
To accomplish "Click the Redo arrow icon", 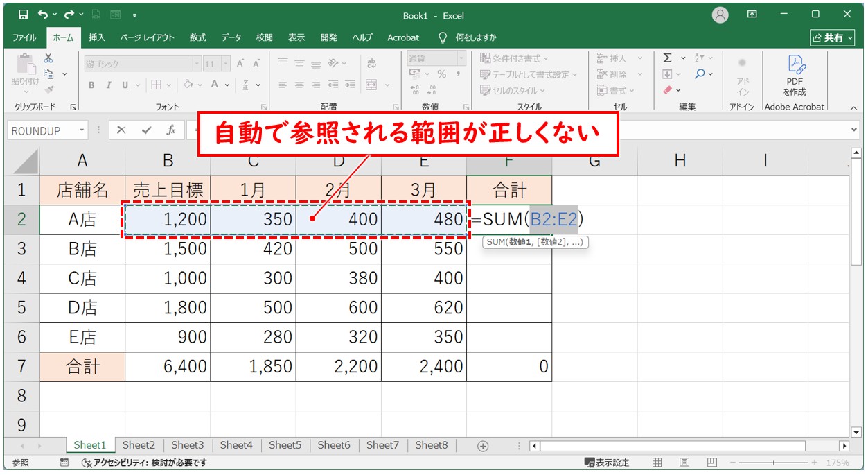I will 69,14.
